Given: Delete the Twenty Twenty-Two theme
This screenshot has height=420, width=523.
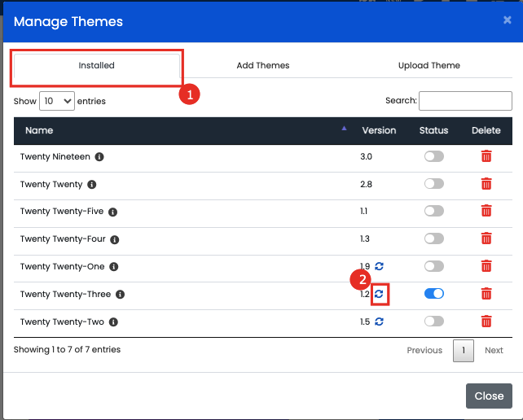Looking at the screenshot, I should click(x=486, y=322).
